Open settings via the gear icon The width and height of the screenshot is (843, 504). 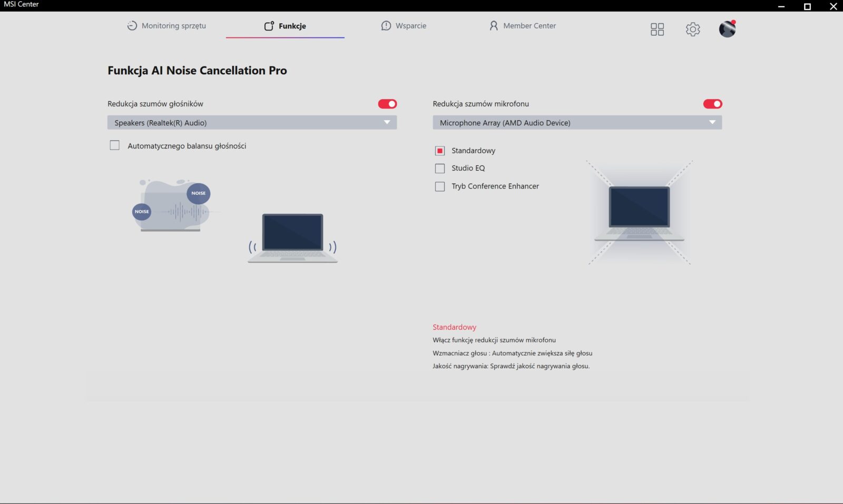(x=693, y=29)
